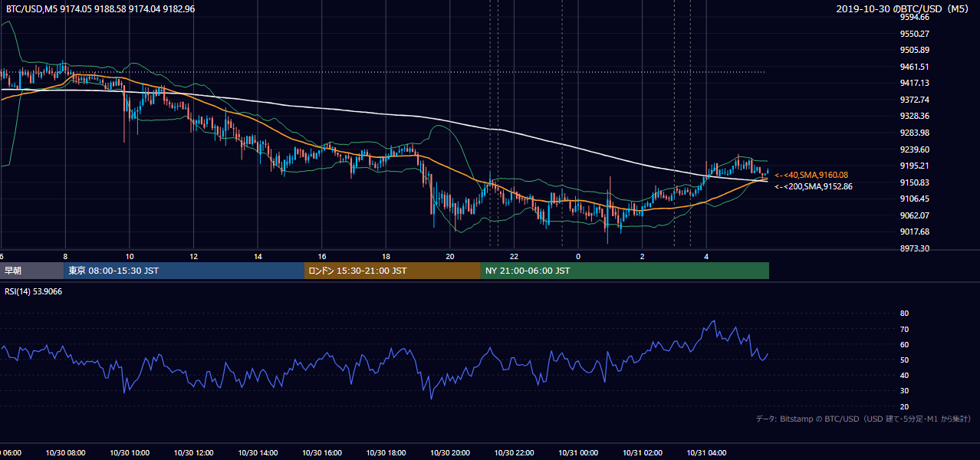Click hour tick 2 under the price chart
Screen dimensions: 980x460
pyautogui.click(x=643, y=256)
